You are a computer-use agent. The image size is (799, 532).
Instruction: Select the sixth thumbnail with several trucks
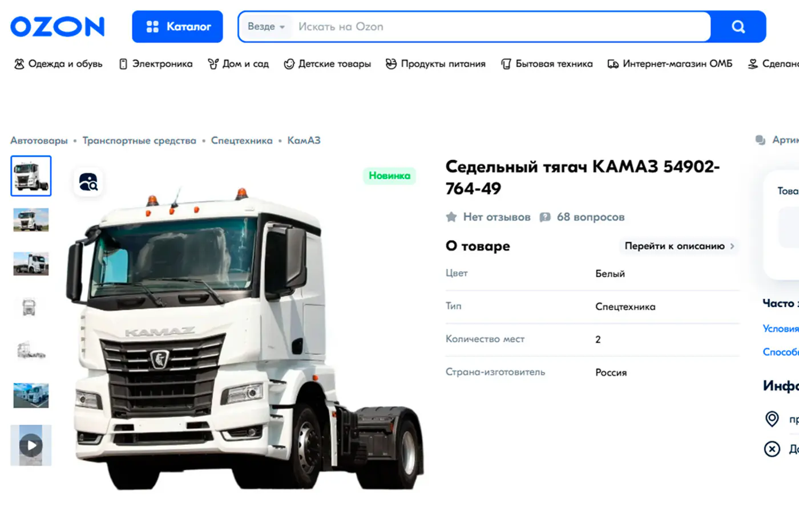click(31, 395)
